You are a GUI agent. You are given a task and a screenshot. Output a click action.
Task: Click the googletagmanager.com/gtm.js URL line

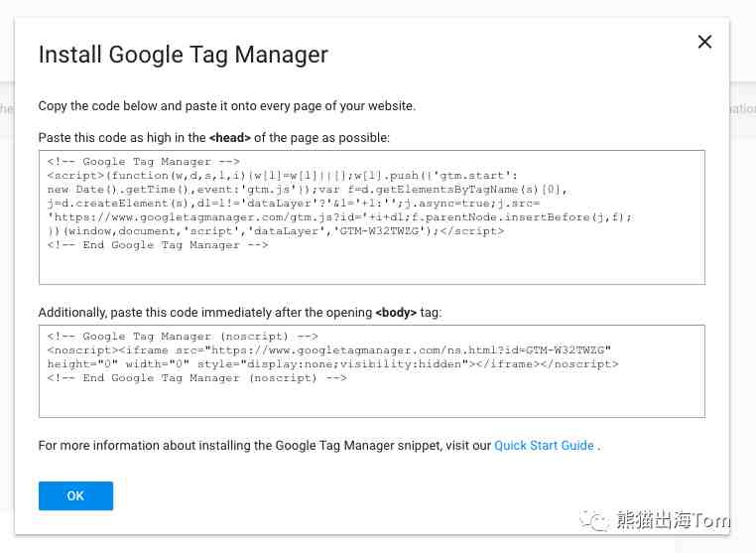click(x=339, y=217)
